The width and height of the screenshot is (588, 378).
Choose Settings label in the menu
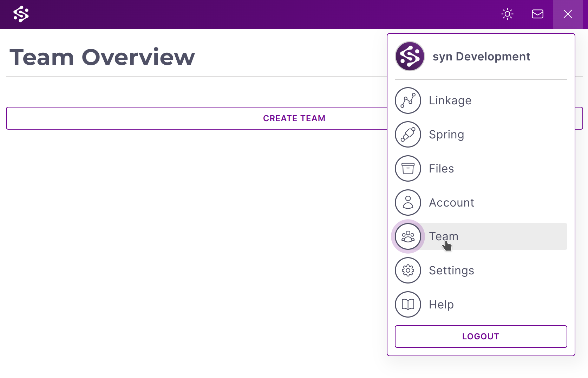coord(451,271)
